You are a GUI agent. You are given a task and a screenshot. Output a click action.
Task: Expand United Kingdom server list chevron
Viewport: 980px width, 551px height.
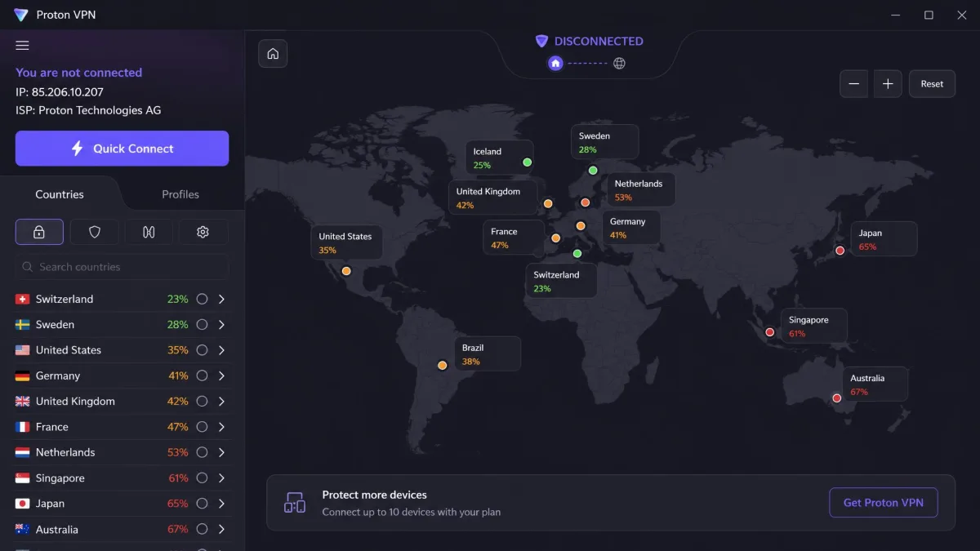coord(221,401)
